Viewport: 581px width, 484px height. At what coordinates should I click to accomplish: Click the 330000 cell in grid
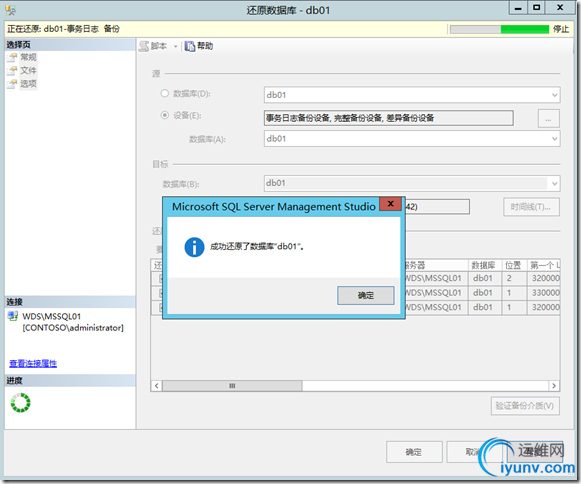[x=543, y=292]
